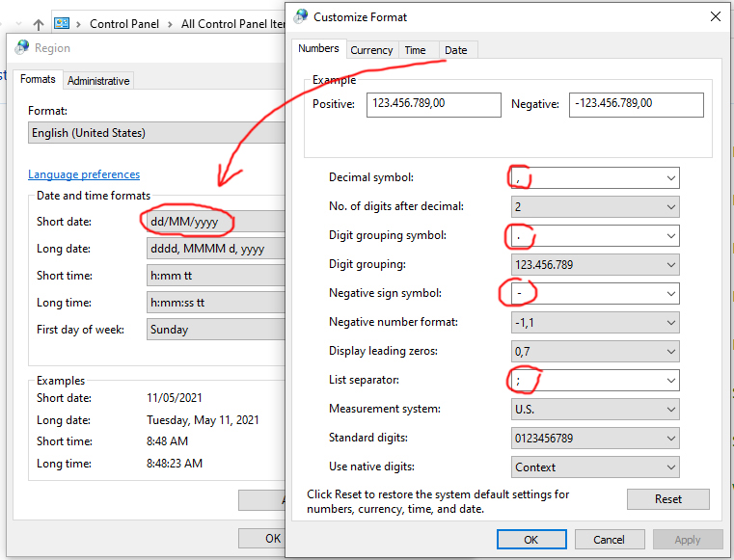Viewport: 734px width, 560px height.
Task: Switch to the Date tab
Action: 456,50
